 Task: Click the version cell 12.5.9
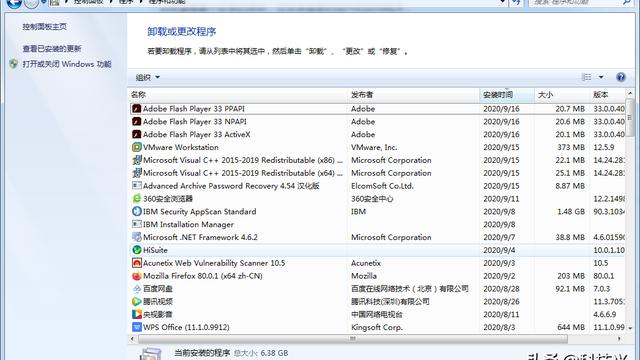pos(603,147)
